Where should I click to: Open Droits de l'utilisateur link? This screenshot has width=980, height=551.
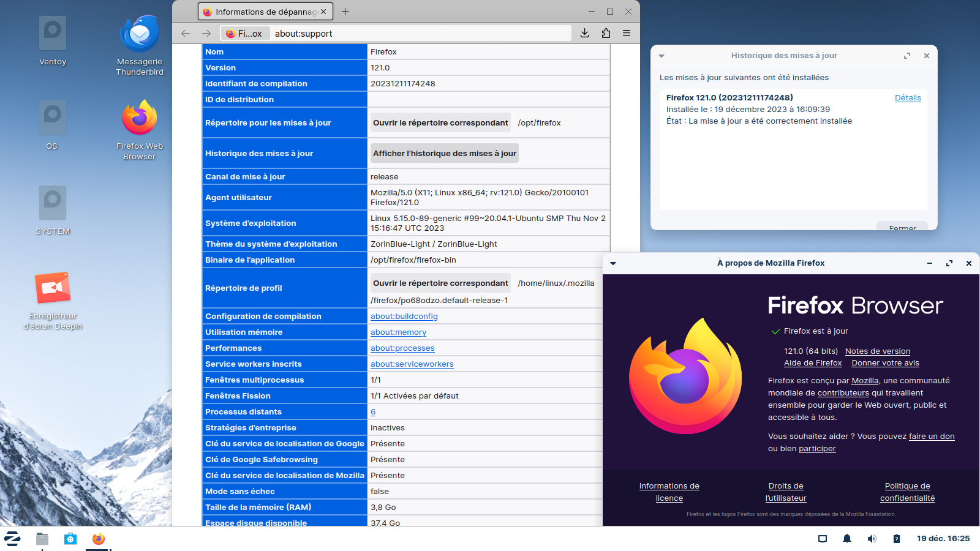point(786,492)
